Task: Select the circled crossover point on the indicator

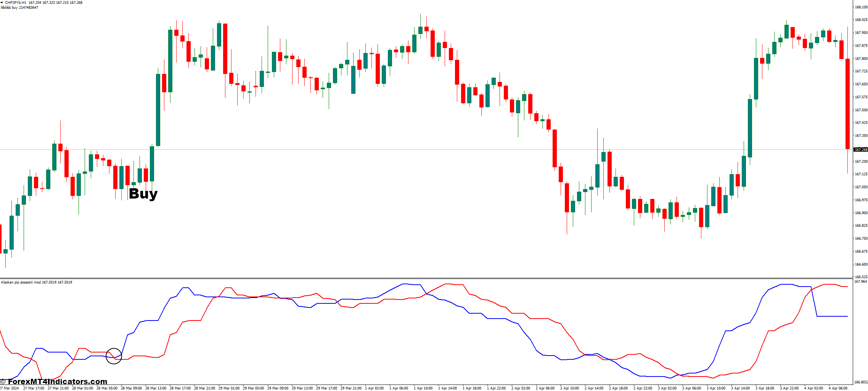Action: pyautogui.click(x=114, y=356)
